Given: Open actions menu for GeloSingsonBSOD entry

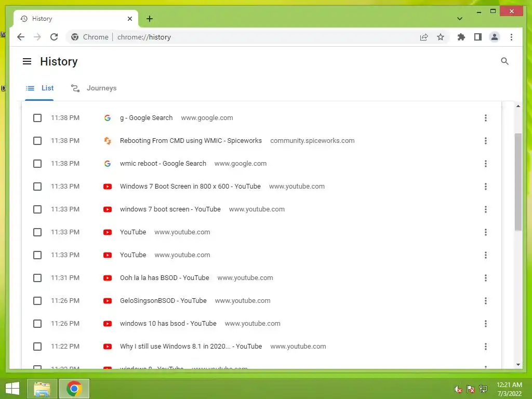Looking at the screenshot, I should 486,301.
